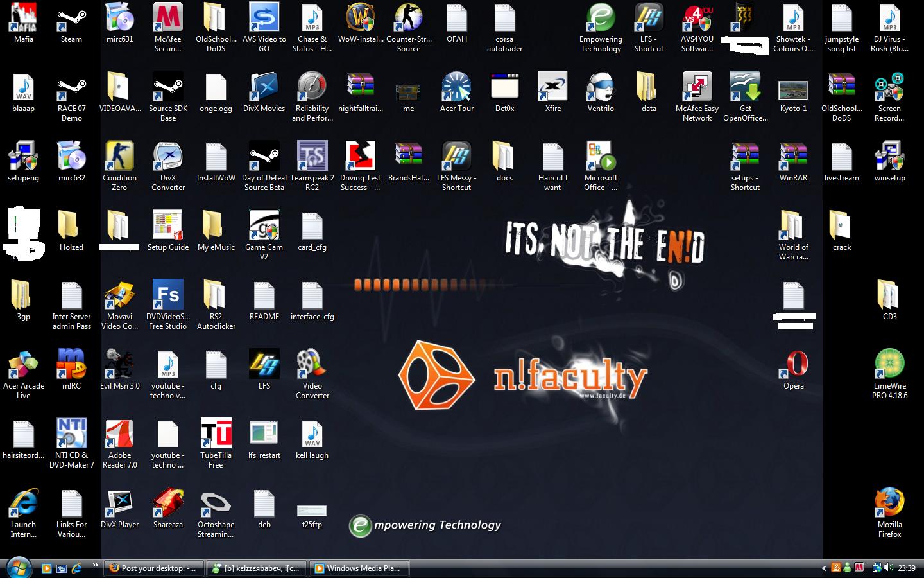Click the 23:39 taskbar clock
The image size is (924, 578).
[x=907, y=568]
